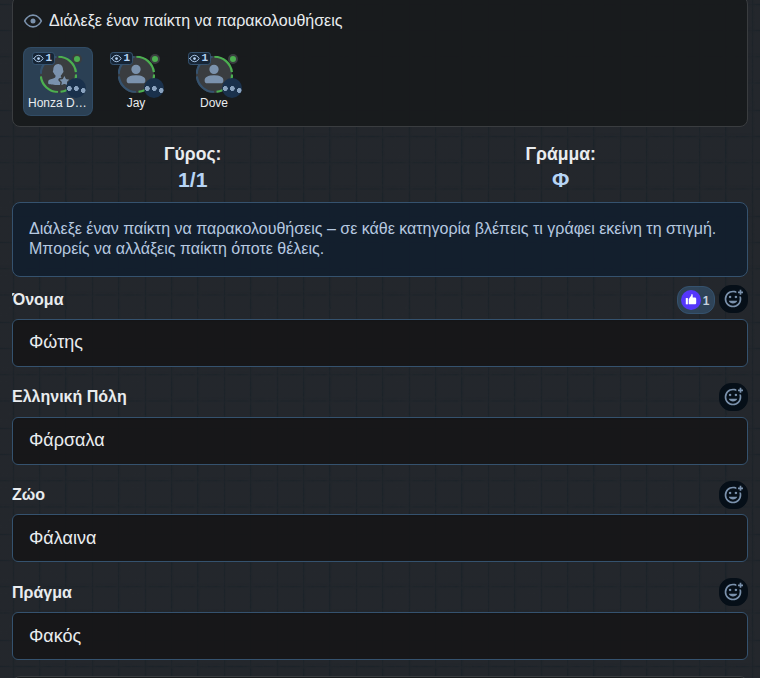Click the Γράμμα: label
The height and width of the screenshot is (678, 760).
(560, 154)
